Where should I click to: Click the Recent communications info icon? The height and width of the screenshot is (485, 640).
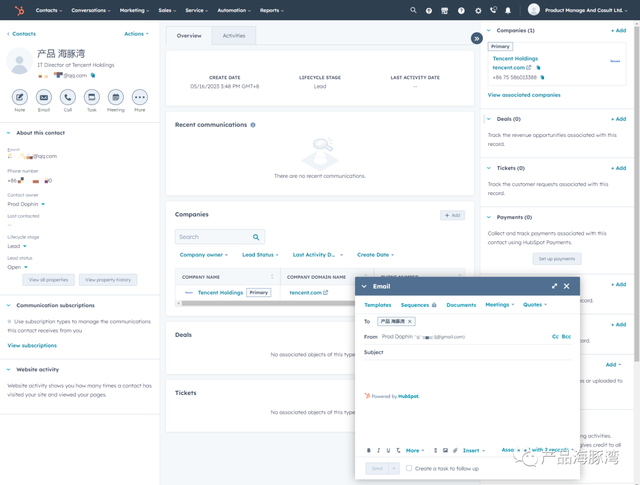(253, 125)
